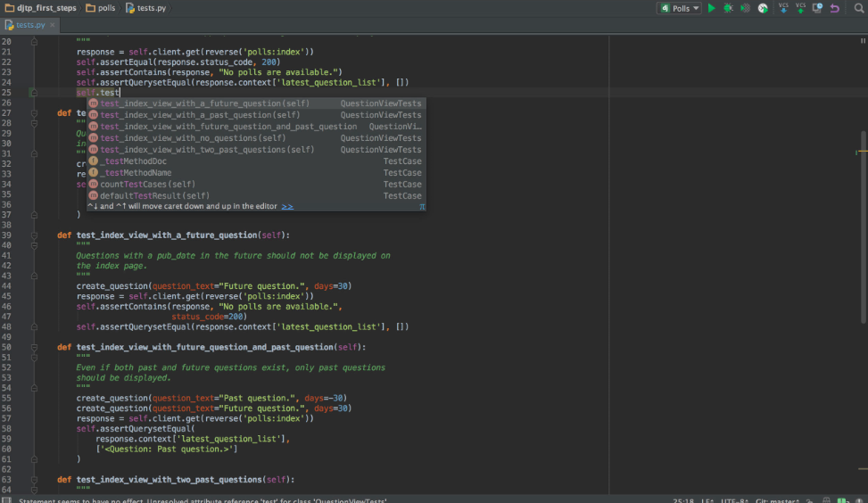Choose _testMethodDoc completion suggestion
The width and height of the screenshot is (868, 503).
[x=256, y=161]
